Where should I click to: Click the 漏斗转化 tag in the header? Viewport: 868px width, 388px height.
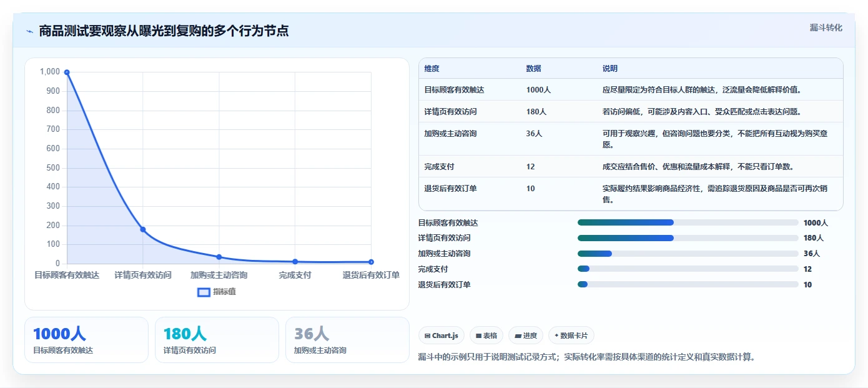coord(826,27)
